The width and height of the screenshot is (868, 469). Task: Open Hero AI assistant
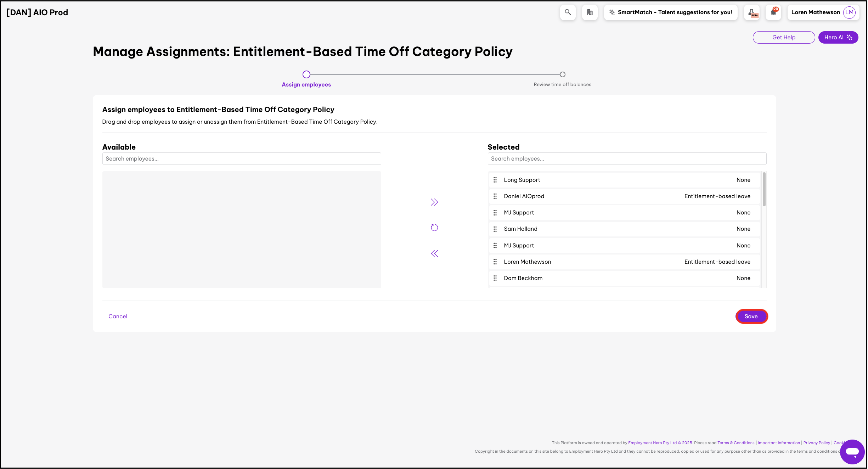838,38
